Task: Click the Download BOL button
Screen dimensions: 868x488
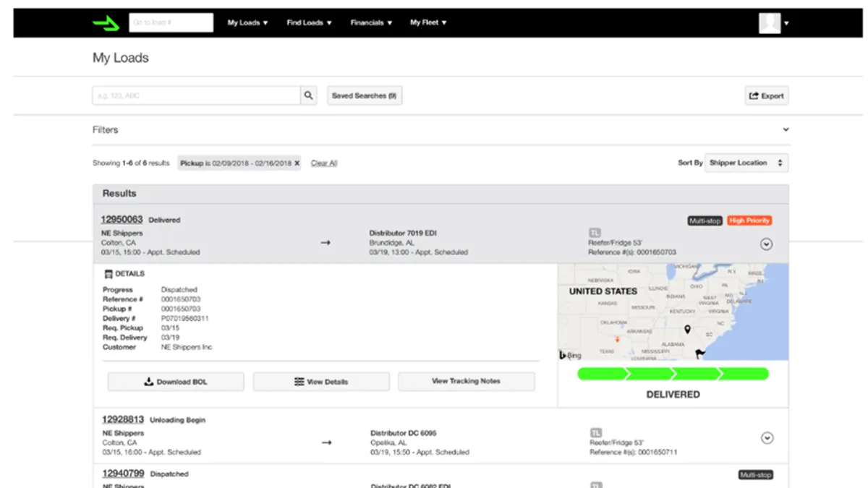Action: [176, 382]
